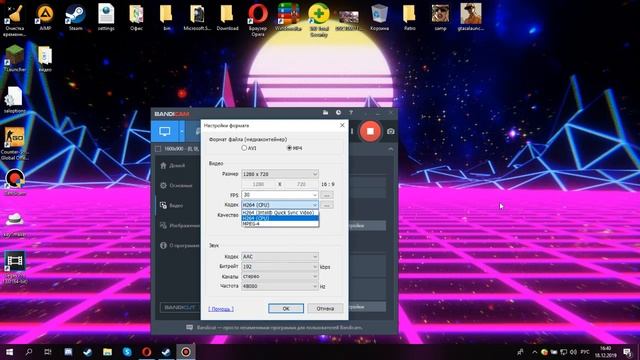The image size is (640, 360).
Task: Open the FPS dropdown showing 30
Action: point(280,195)
